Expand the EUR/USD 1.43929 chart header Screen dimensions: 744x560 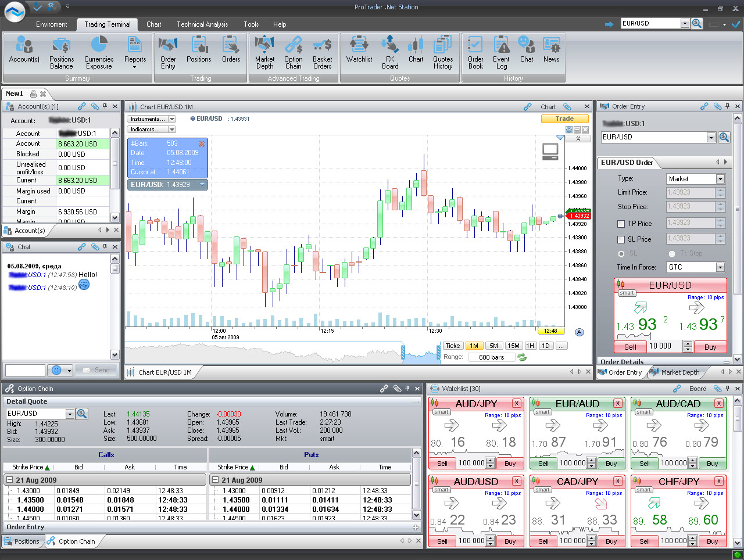[x=202, y=184]
